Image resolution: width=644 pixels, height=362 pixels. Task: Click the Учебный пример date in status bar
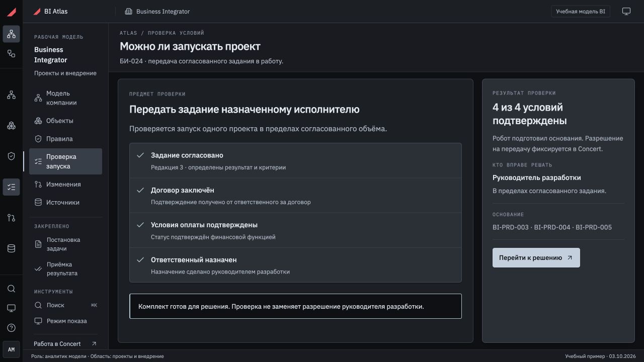coord(600,356)
